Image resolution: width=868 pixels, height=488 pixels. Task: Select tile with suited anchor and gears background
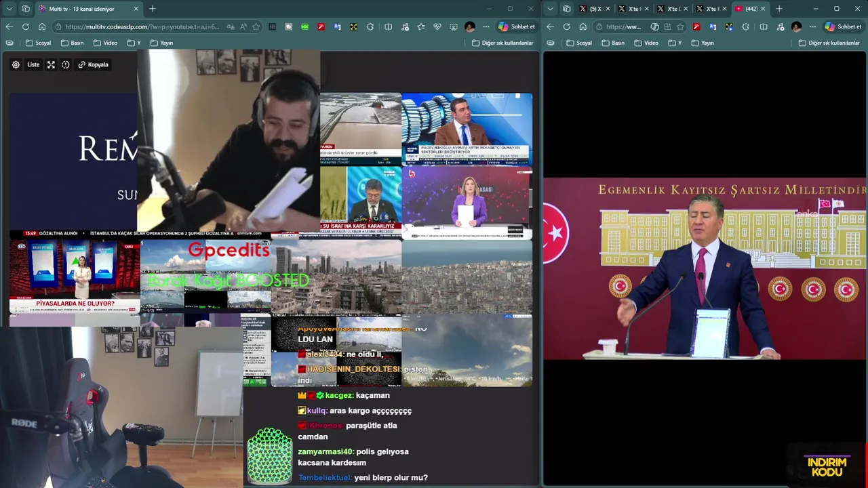coord(467,129)
